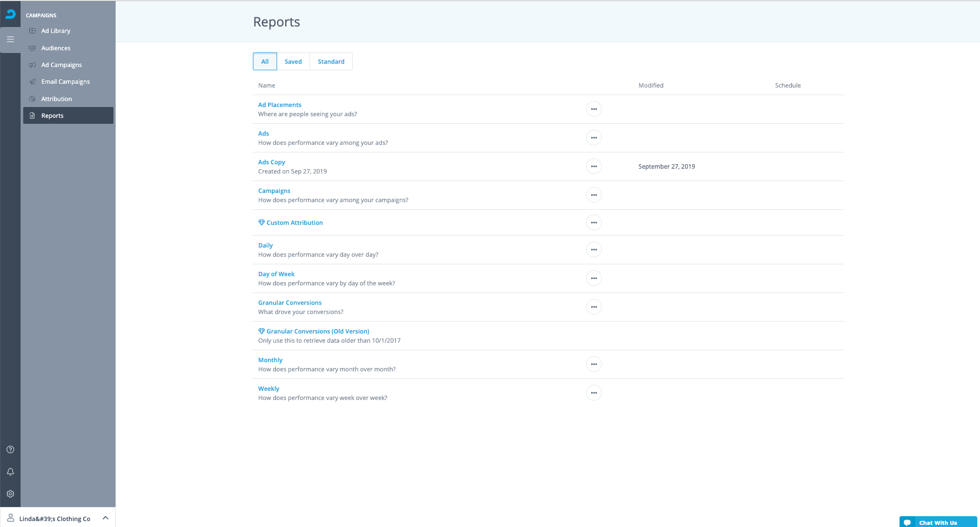Open notifications bell icon
The image size is (980, 527).
[x=10, y=472]
